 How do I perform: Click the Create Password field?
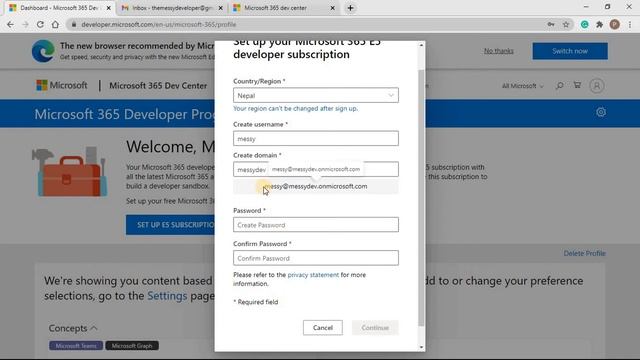point(316,224)
